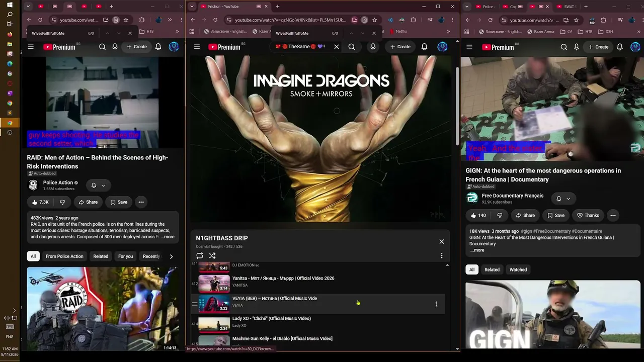
Task: Show hidden bookmarks in the Friction window
Action: [448, 31]
